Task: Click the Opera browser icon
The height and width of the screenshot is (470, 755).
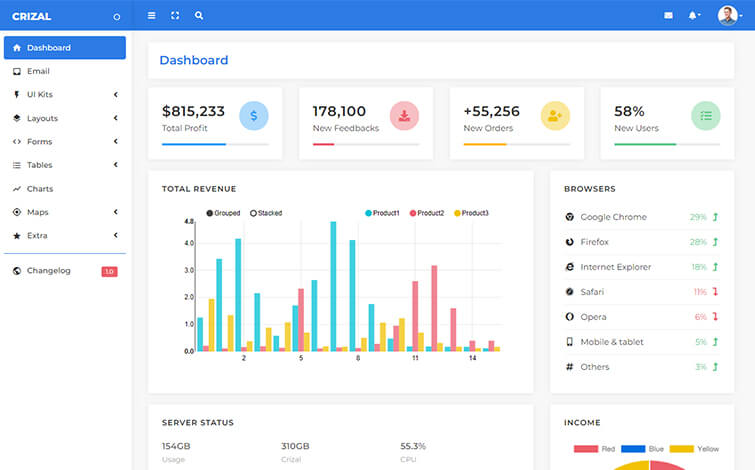Action: (570, 317)
